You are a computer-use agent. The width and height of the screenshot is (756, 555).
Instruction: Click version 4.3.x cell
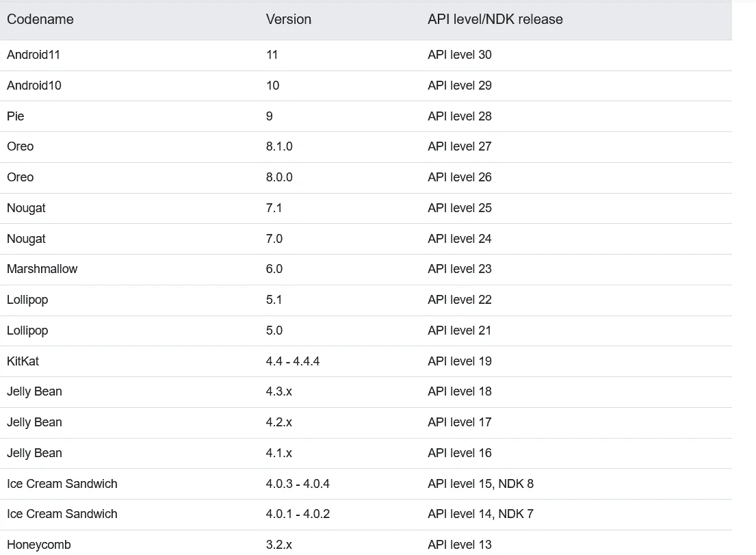coord(278,391)
